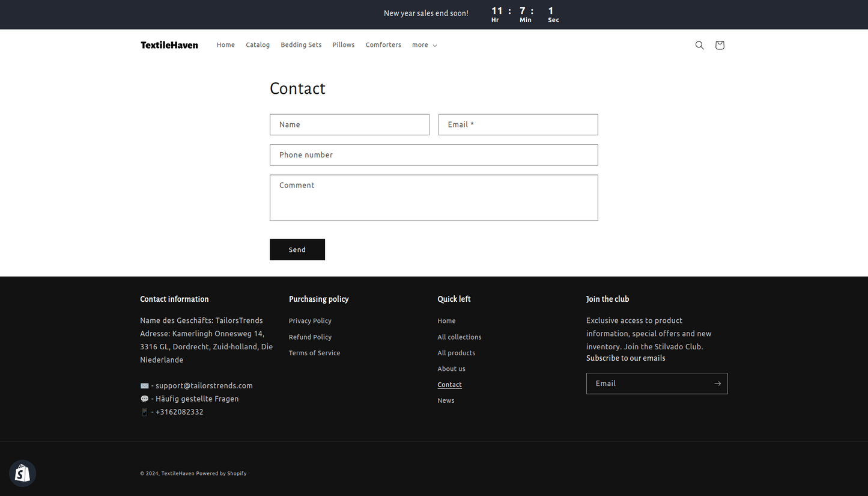Open Refund Policy footer link
The image size is (868, 496).
[310, 337]
